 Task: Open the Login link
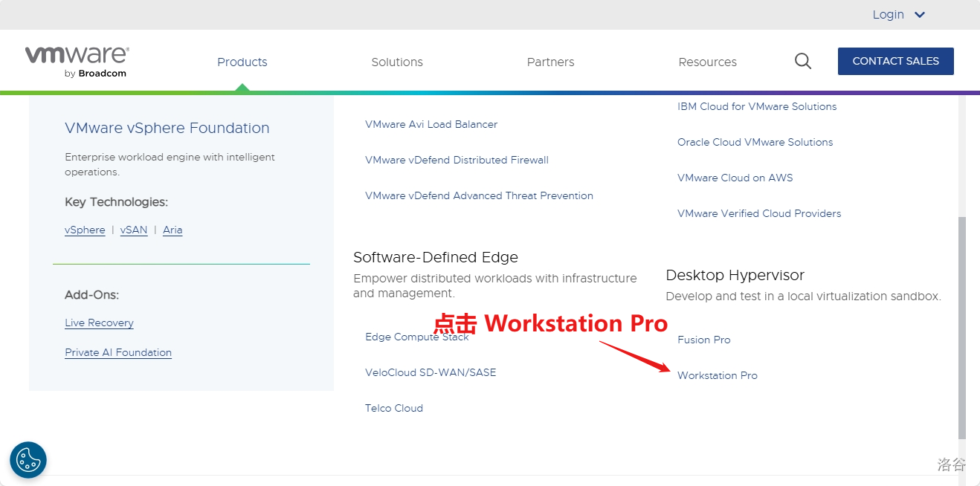(x=888, y=15)
